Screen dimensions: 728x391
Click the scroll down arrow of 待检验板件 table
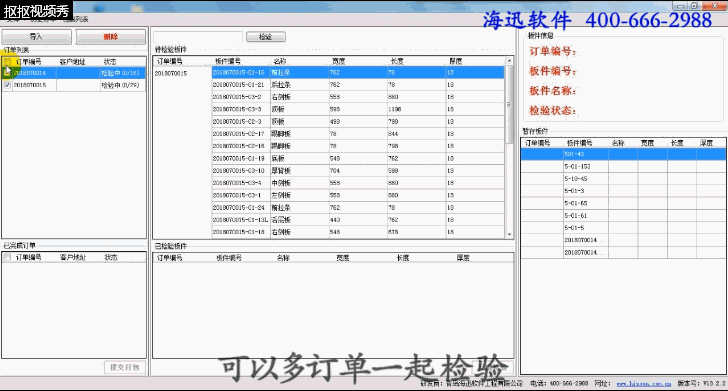(509, 235)
